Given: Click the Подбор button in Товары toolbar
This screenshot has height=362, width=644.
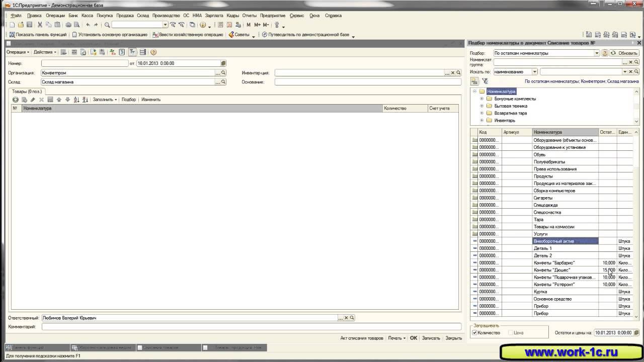Looking at the screenshot, I should tap(129, 100).
